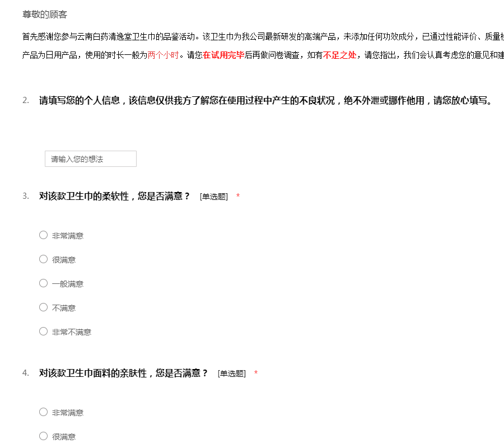Choose 非常不满意 for the 柔软性 question
Screen dimensions: 504x448
click(43, 332)
